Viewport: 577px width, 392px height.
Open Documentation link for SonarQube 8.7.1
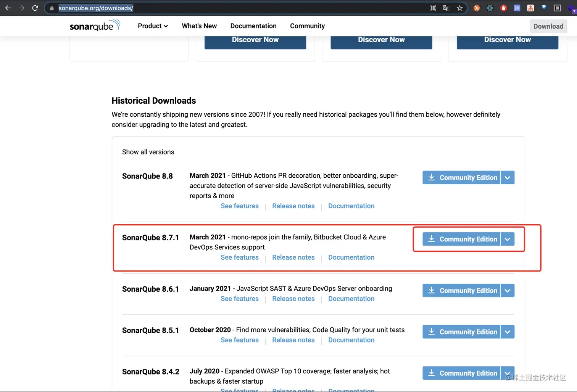[351, 257]
